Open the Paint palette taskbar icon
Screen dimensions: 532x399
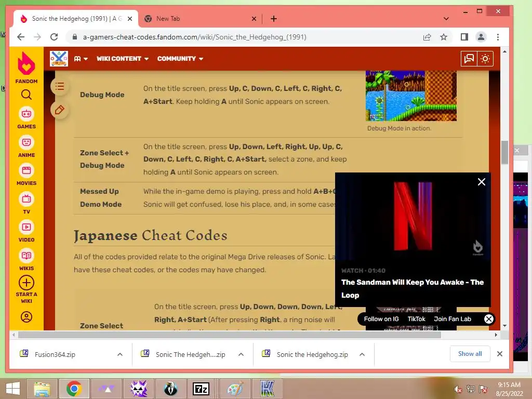click(x=235, y=389)
